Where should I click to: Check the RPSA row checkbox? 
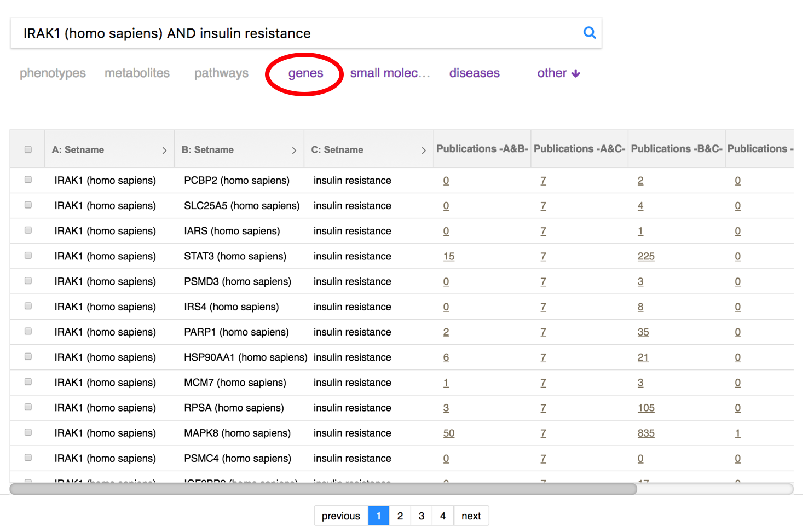[x=28, y=407]
